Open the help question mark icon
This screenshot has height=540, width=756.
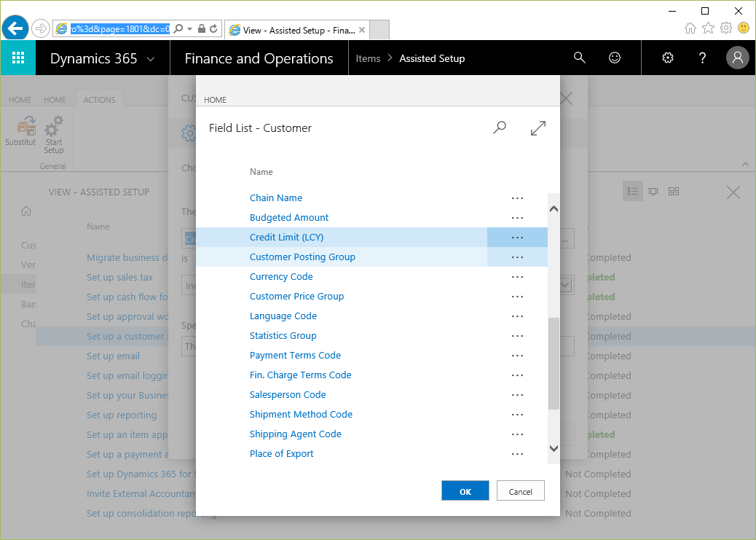pos(702,58)
